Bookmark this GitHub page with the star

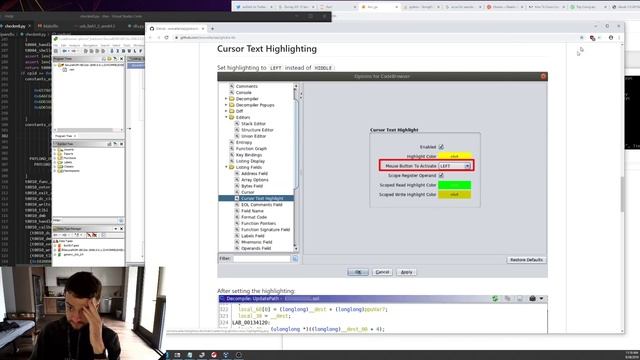pos(582,38)
